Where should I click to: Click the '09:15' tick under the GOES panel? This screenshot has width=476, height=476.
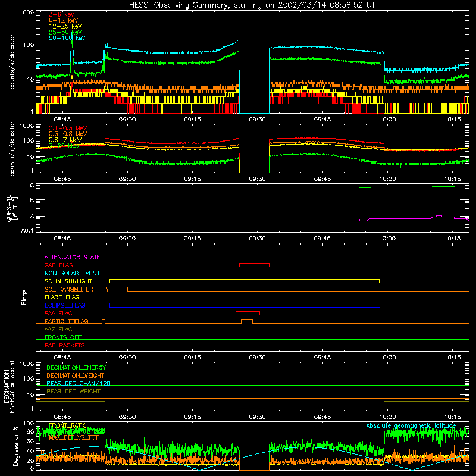point(192,239)
